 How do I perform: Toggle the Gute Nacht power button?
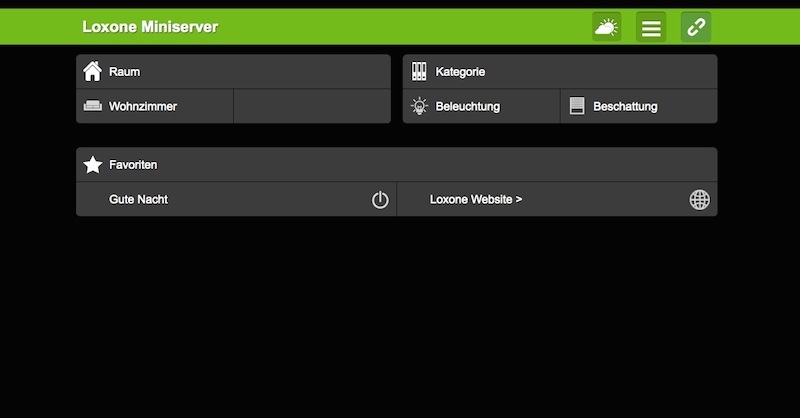(x=380, y=200)
